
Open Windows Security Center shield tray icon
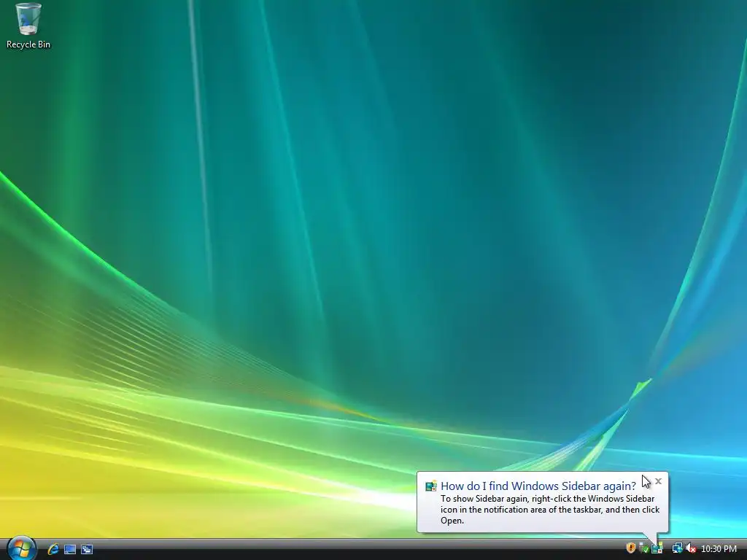coord(631,548)
